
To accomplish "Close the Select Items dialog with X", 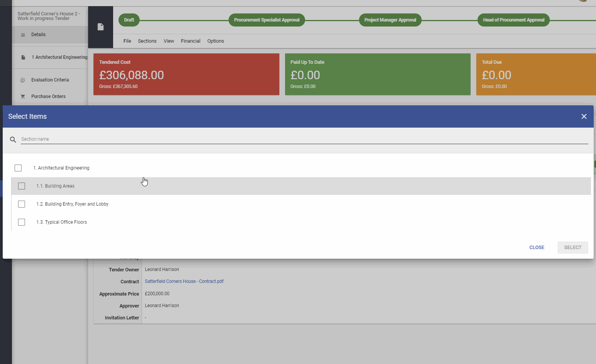I will click(584, 116).
